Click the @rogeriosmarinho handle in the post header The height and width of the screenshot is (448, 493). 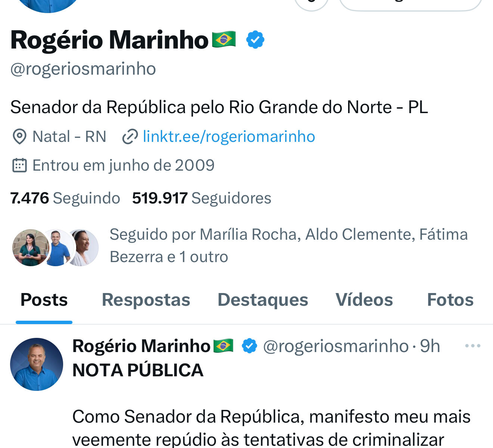point(336,346)
